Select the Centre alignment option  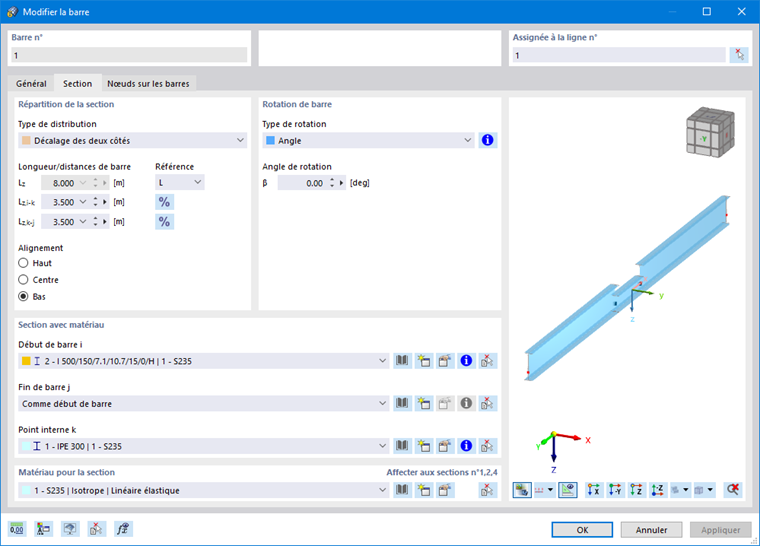23,280
